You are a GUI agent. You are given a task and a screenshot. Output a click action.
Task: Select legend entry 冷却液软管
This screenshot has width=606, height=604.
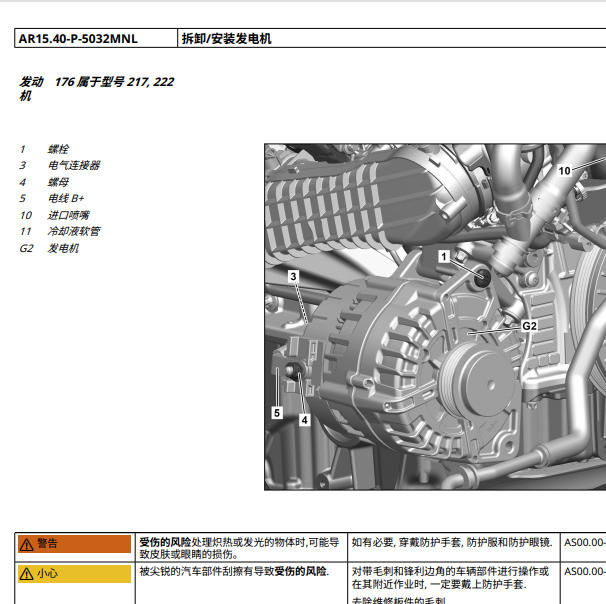click(74, 231)
